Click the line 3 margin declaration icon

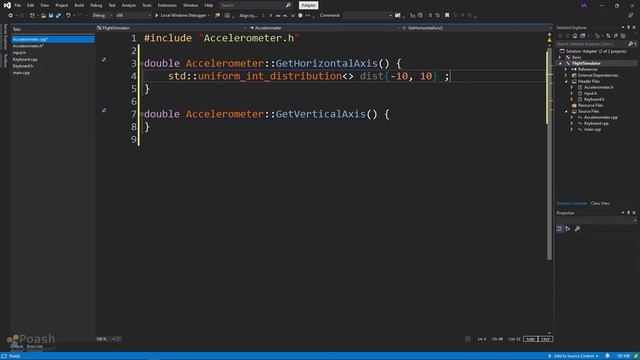coord(104,60)
